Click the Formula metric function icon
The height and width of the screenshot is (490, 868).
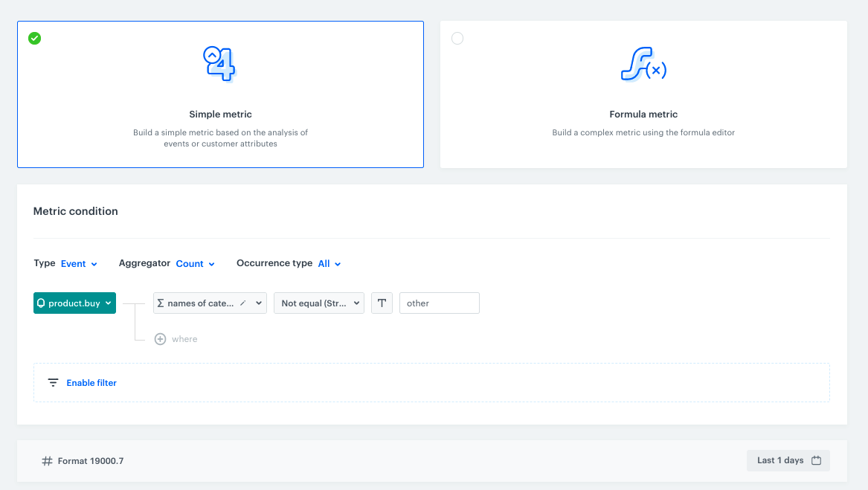point(643,65)
